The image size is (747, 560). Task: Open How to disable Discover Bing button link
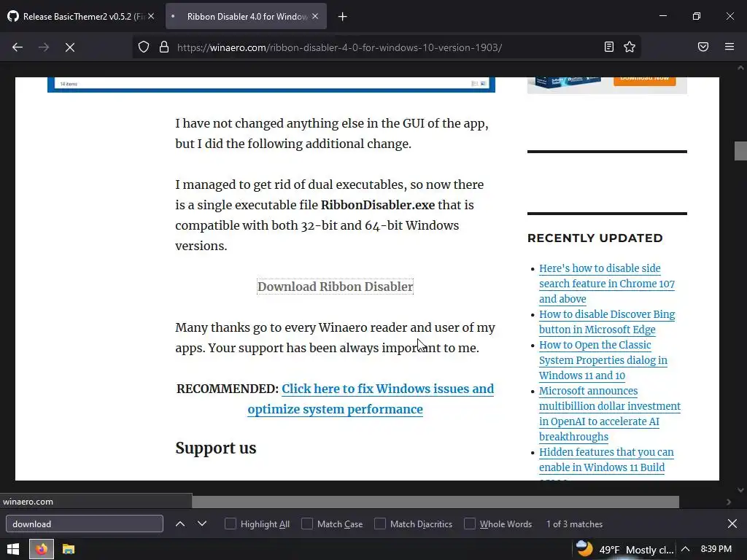(x=606, y=322)
